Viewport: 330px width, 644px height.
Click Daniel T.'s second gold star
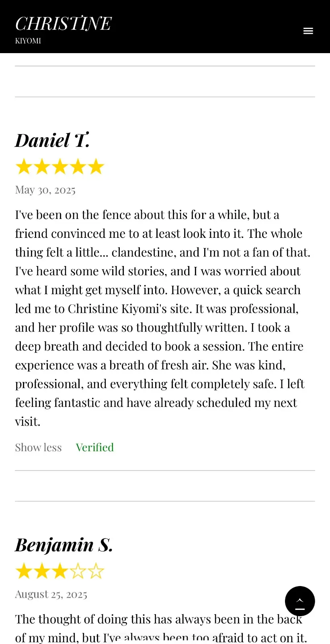(42, 167)
